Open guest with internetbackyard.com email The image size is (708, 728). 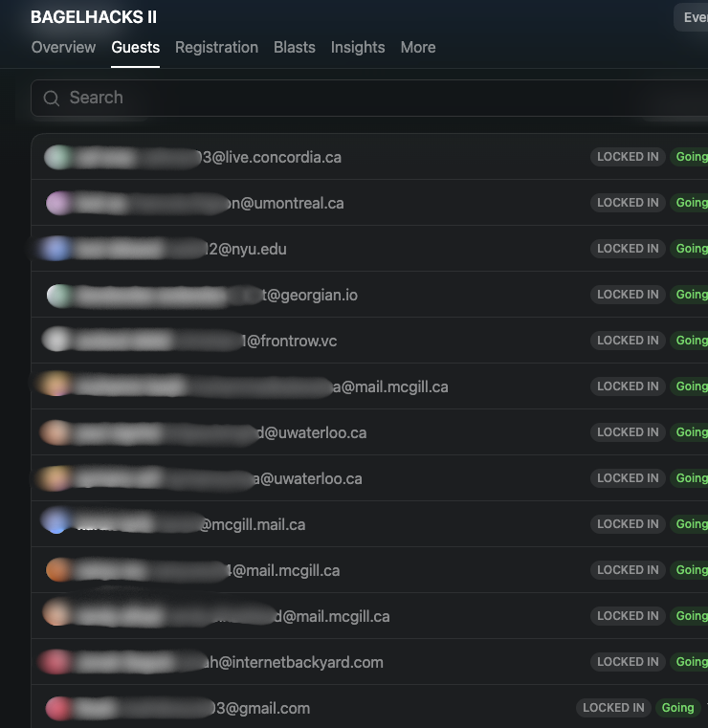coord(369,663)
